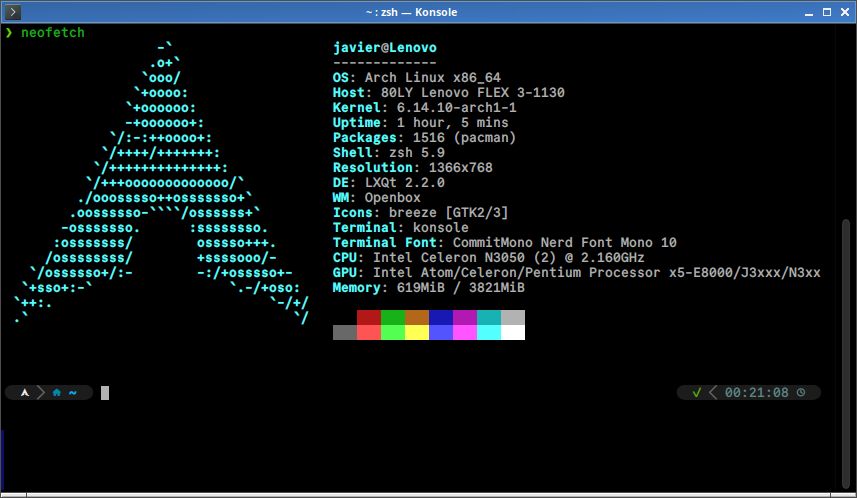The image size is (857, 498).
Task: Click the bright magenta color block
Action: (x=465, y=332)
